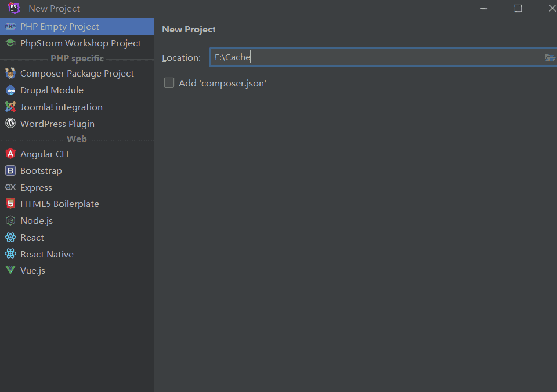Viewport: 557px width, 392px height.
Task: Click the PhpStorm logo in title bar
Action: (x=14, y=8)
